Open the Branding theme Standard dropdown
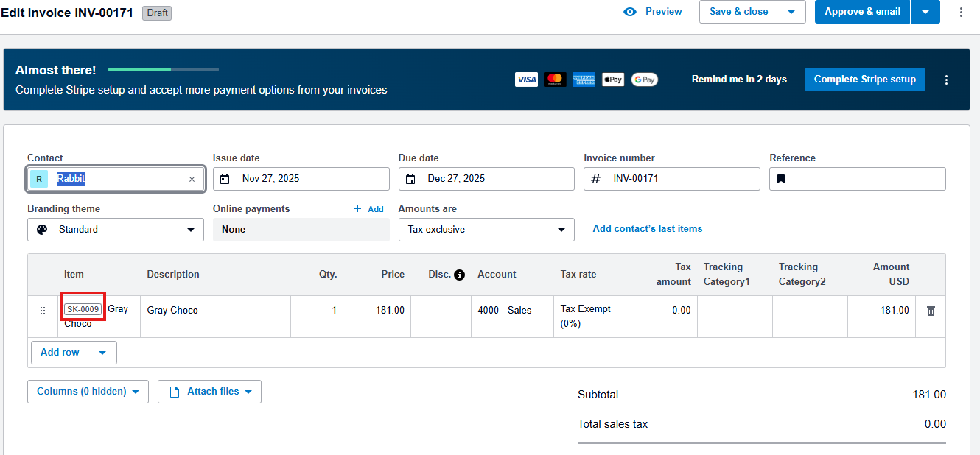 pyautogui.click(x=116, y=230)
